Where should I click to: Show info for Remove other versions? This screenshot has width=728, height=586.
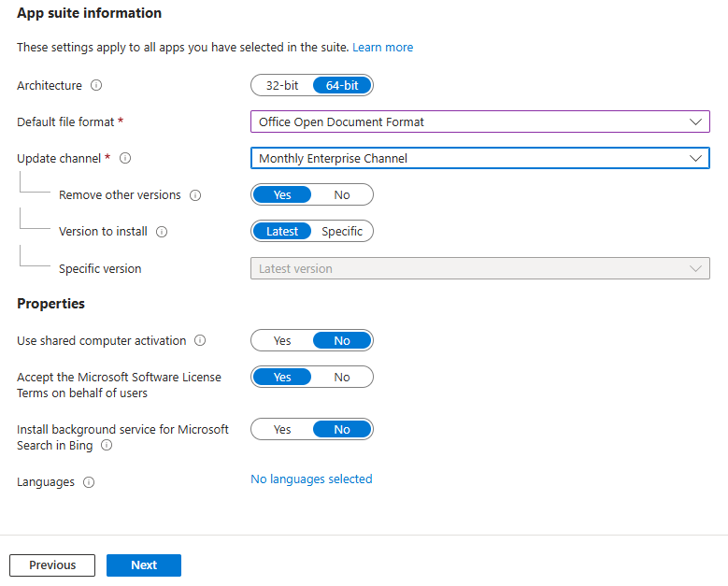(195, 195)
